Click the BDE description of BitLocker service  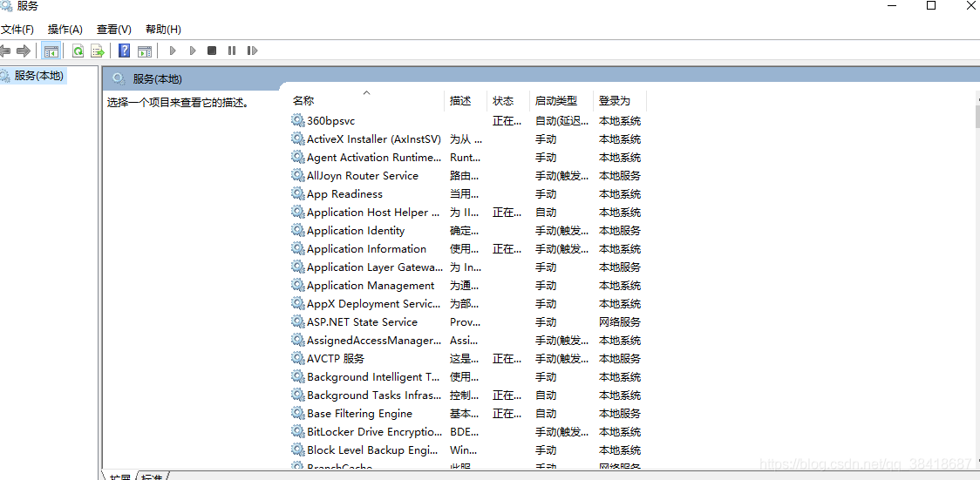click(465, 432)
